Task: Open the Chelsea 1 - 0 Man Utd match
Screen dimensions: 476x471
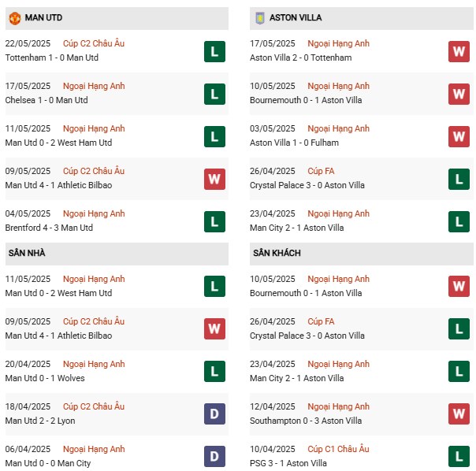Action: (x=46, y=100)
